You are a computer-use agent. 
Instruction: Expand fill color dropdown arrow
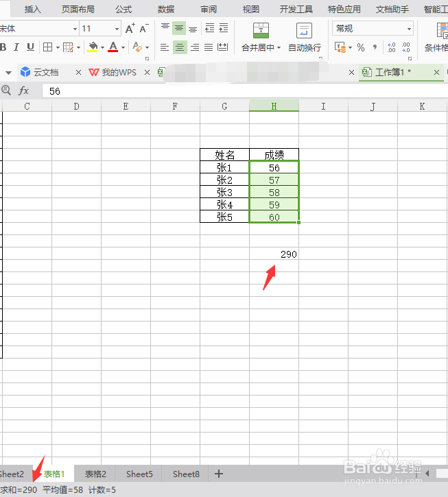102,47
